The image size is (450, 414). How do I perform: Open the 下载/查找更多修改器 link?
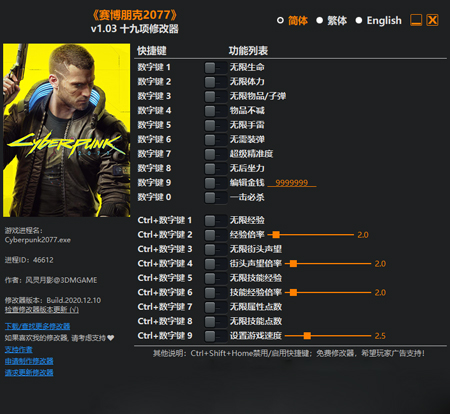(x=37, y=326)
